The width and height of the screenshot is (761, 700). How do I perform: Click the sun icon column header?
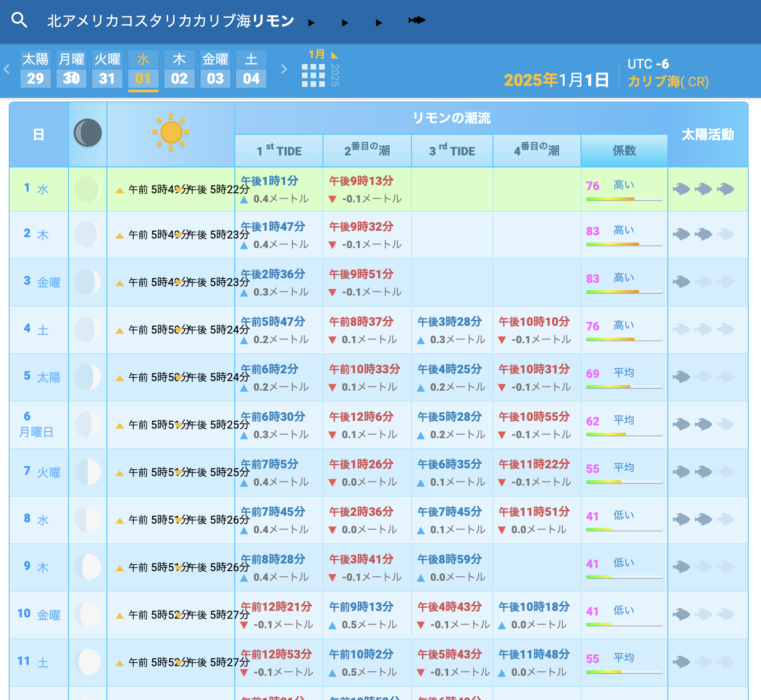[x=171, y=133]
